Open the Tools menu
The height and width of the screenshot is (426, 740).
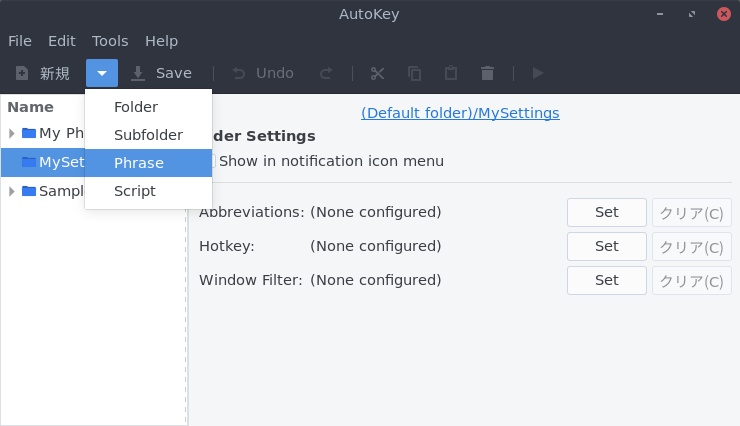(110, 41)
